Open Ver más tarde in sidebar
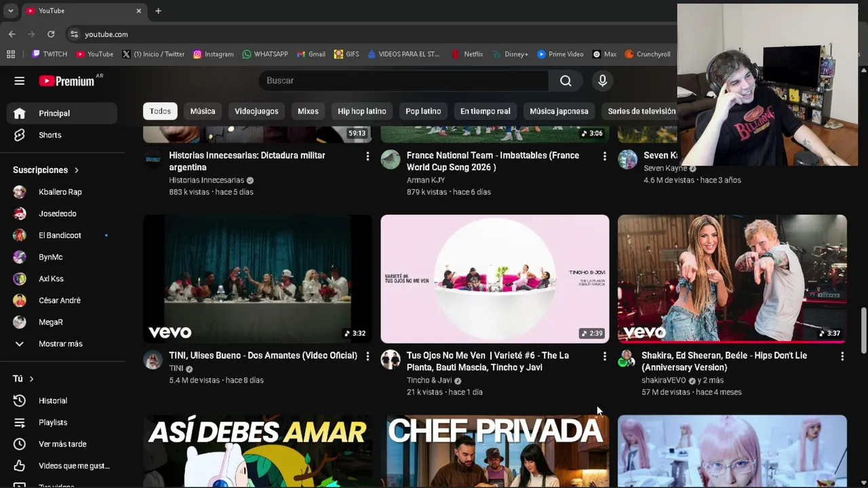868x488 pixels. 62,444
